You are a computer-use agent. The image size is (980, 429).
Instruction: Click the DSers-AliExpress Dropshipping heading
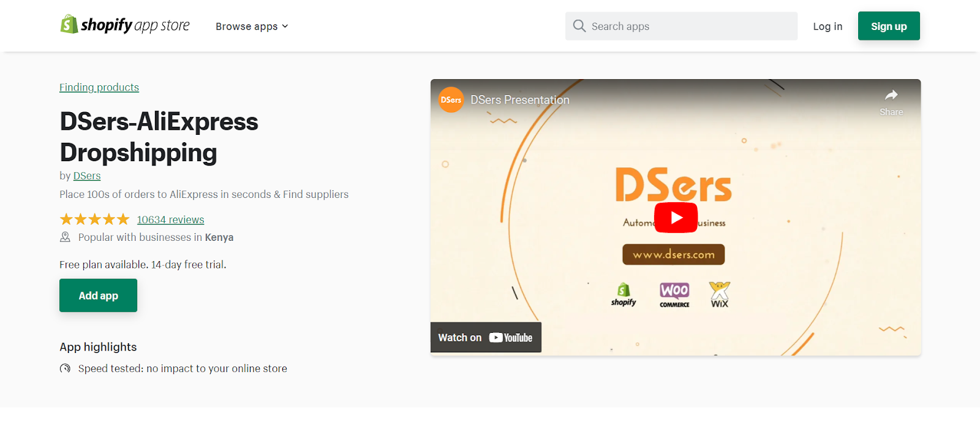click(159, 137)
